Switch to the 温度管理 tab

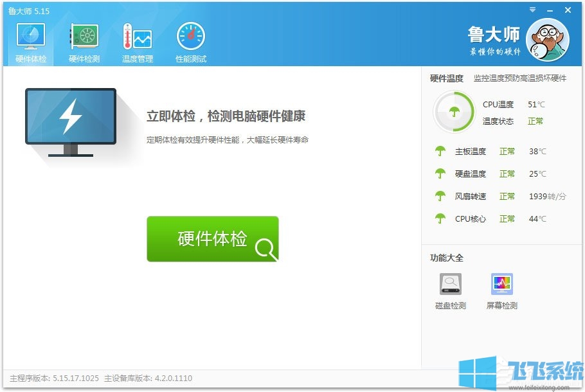[x=137, y=40]
